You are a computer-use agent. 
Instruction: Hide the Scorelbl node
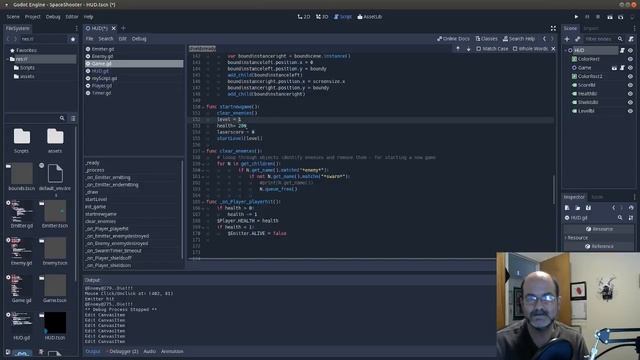[630, 85]
